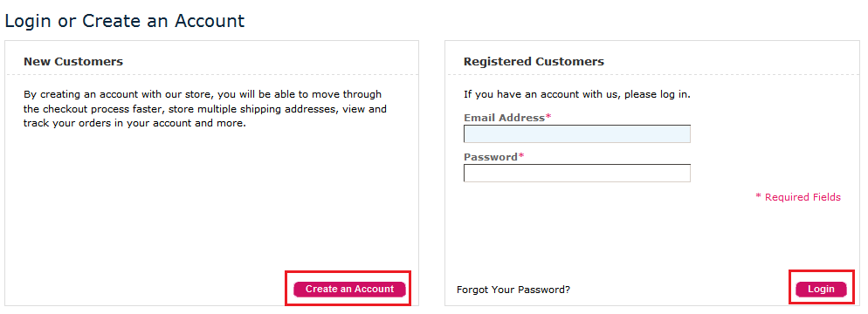Start registering a new customer account
This screenshot has height=314, width=868.
(349, 289)
